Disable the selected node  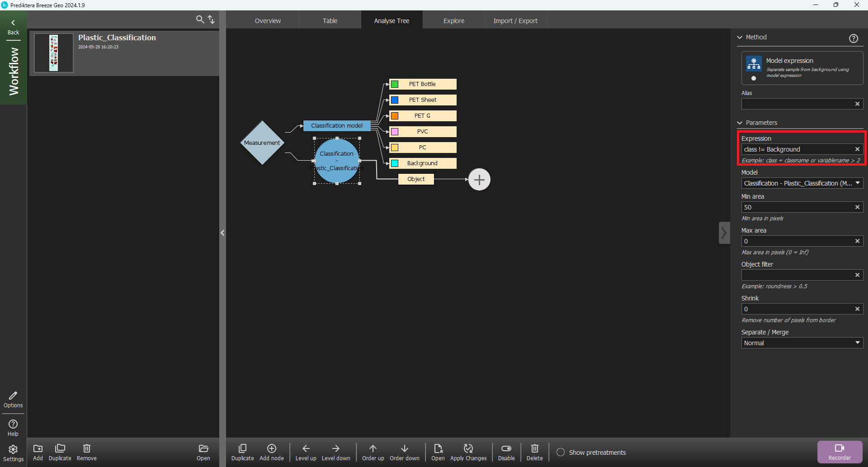(x=506, y=448)
